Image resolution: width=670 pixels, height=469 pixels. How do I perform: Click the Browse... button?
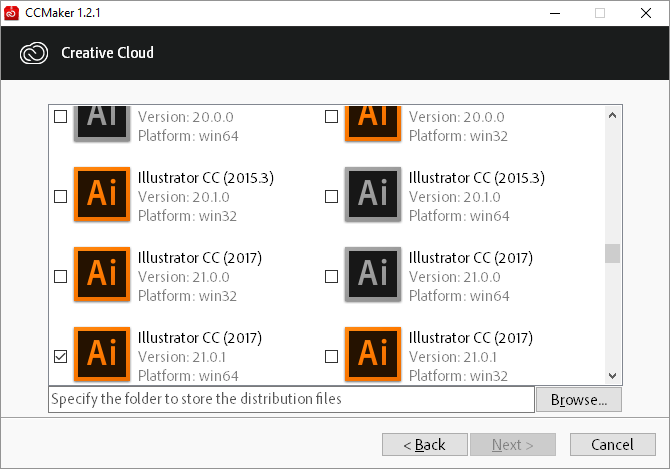click(579, 399)
